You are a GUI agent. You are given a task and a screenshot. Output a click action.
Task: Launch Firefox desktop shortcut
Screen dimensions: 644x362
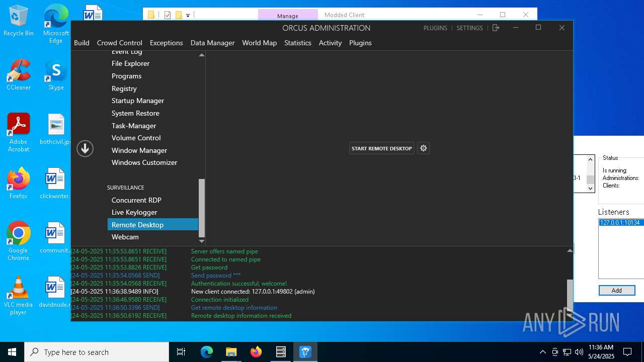(19, 184)
